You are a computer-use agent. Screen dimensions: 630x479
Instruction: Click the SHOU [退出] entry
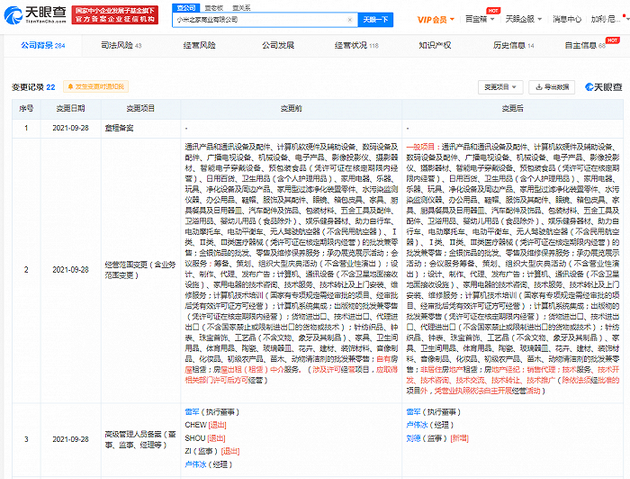205,438
